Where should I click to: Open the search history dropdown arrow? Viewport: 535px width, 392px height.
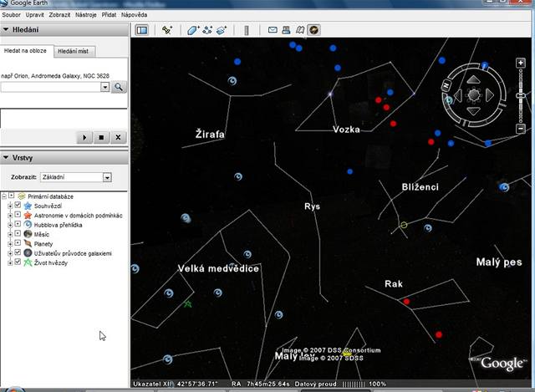105,87
